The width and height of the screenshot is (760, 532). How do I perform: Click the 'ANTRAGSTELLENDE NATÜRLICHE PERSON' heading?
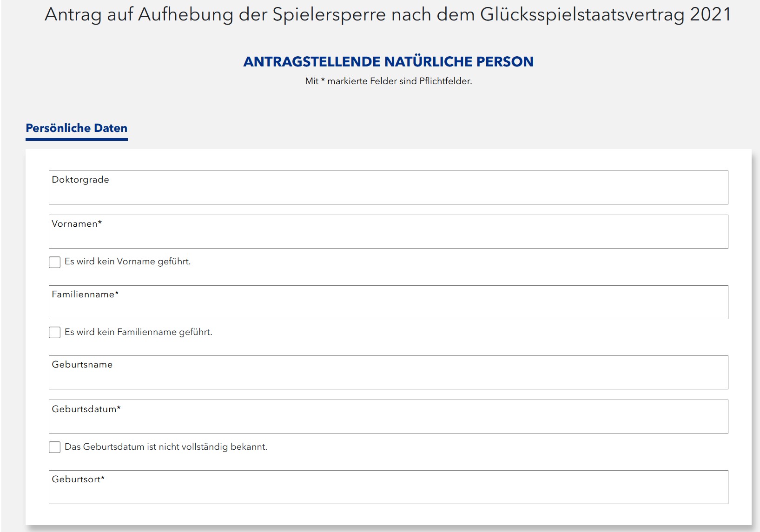tap(388, 62)
